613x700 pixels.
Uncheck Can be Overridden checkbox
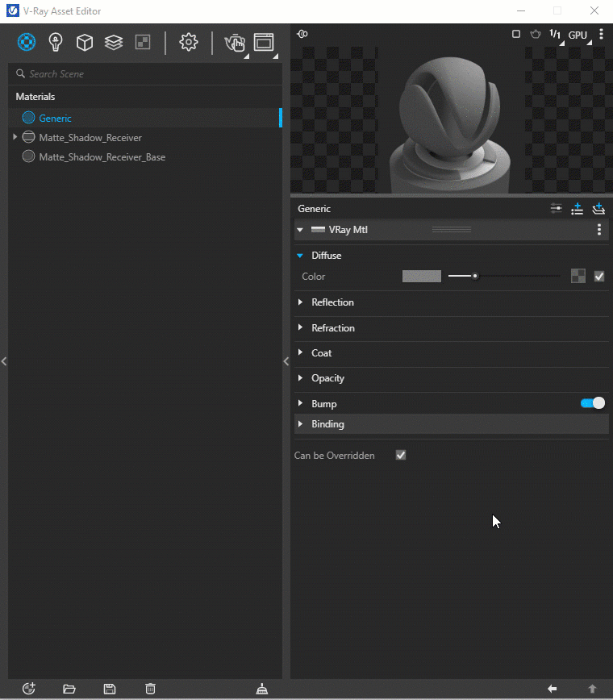[x=401, y=456]
